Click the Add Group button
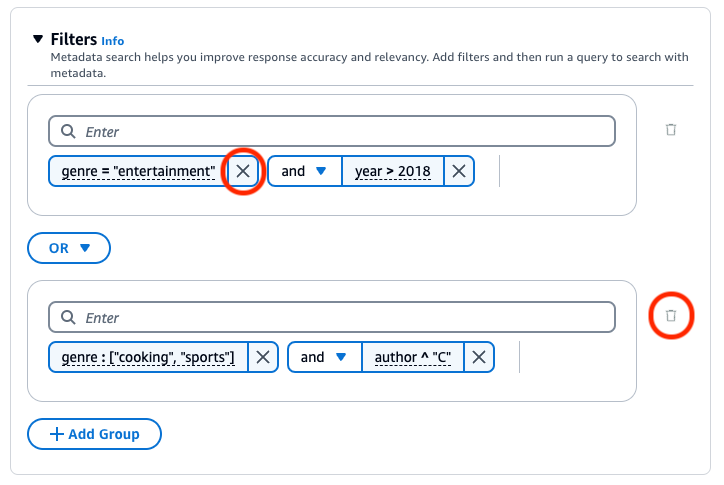This screenshot has height=485, width=724. pyautogui.click(x=94, y=434)
